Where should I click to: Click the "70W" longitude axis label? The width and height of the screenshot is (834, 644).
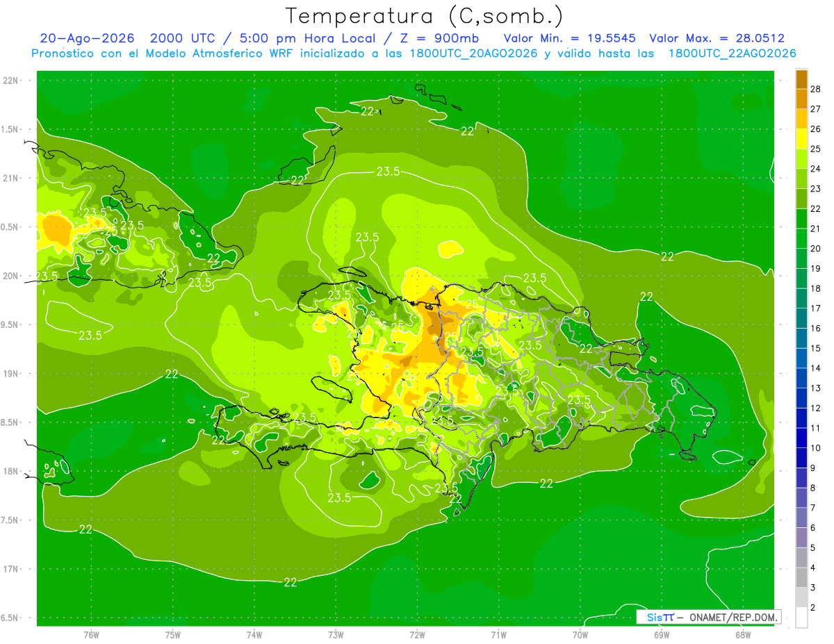tap(580, 634)
